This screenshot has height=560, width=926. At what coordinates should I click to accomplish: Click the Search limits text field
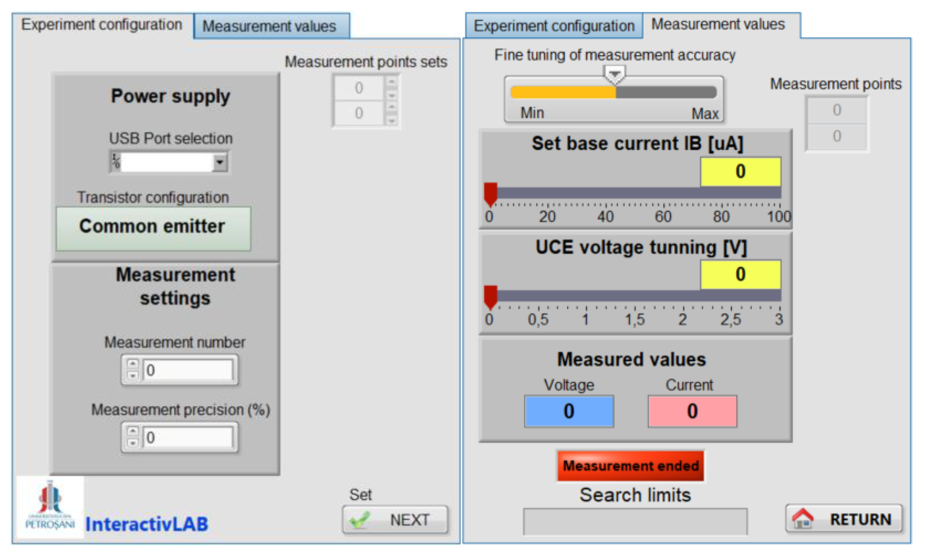click(635, 521)
